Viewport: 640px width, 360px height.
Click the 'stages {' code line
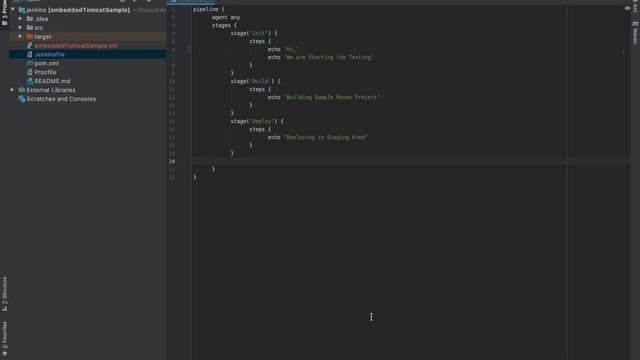224,25
